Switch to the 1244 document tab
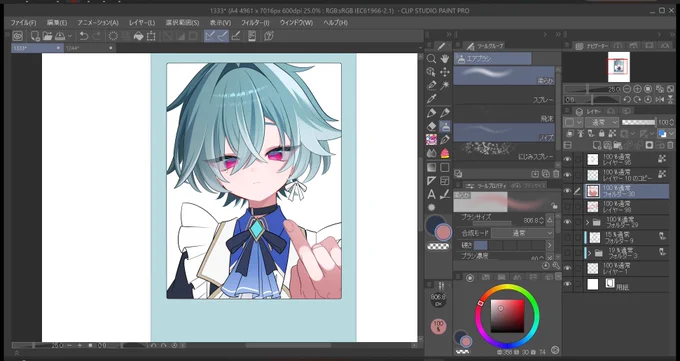Viewport: 680px width, 361px height. point(90,48)
